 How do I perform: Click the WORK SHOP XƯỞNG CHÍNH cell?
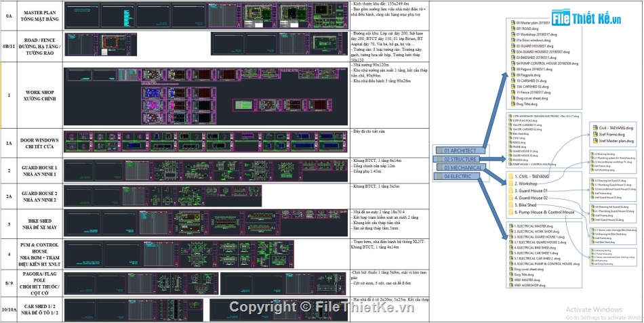pos(41,95)
